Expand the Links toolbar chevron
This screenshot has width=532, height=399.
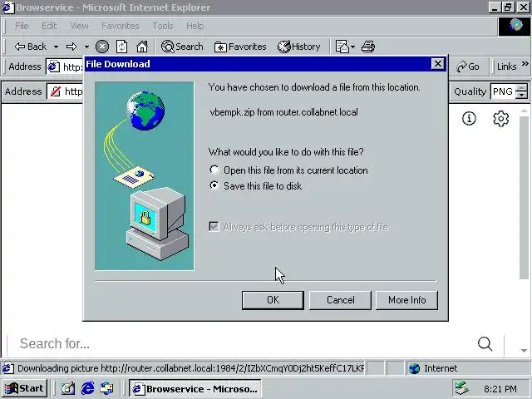pyautogui.click(x=525, y=63)
